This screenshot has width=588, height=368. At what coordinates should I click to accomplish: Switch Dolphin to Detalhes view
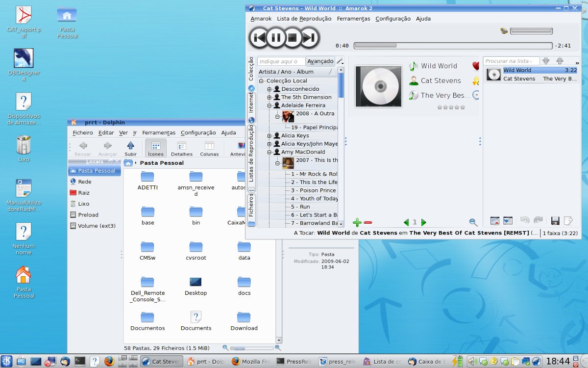181,148
